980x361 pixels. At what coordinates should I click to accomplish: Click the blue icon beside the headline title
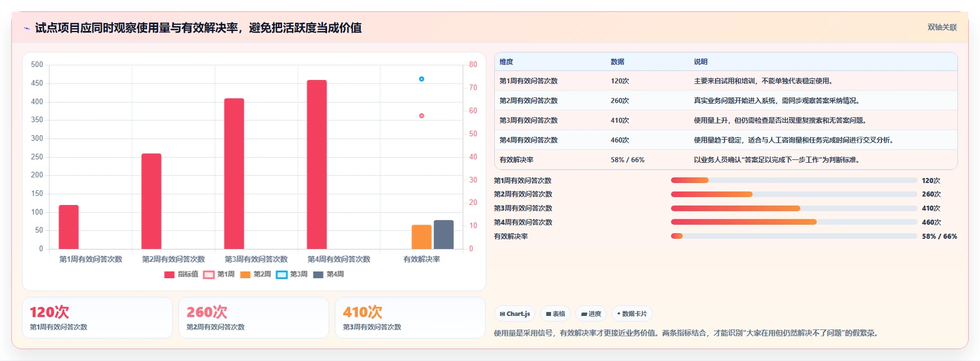(26, 28)
